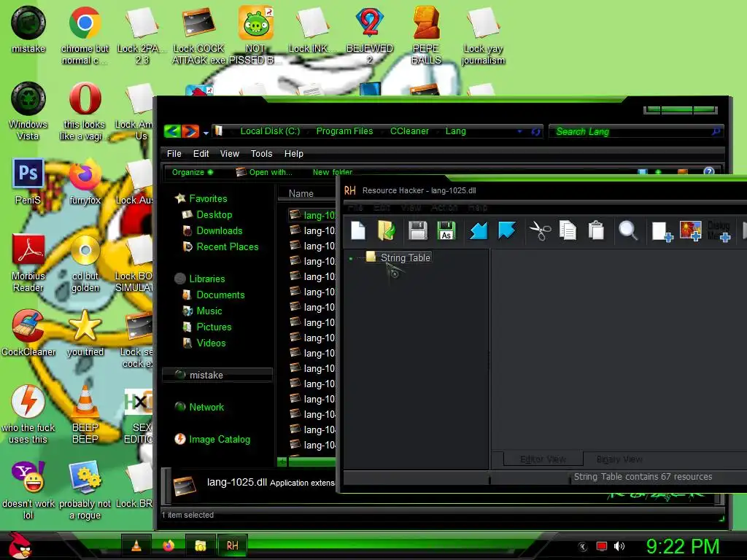The width and height of the screenshot is (747, 560).
Task: Click the Refresh icon in Explorer address bar
Action: (x=536, y=132)
